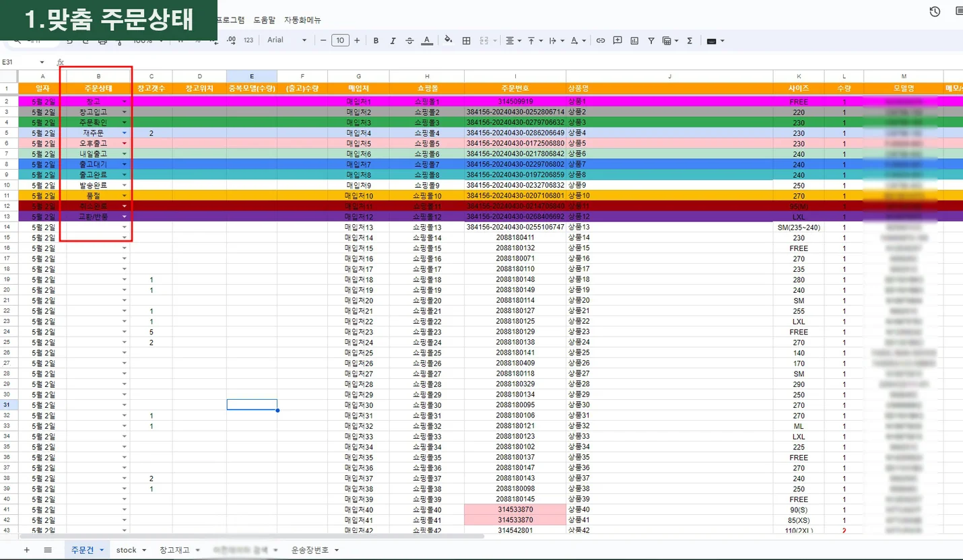This screenshot has width=963, height=560.
Task: Open stock tab dropdown arrow
Action: pyautogui.click(x=144, y=551)
